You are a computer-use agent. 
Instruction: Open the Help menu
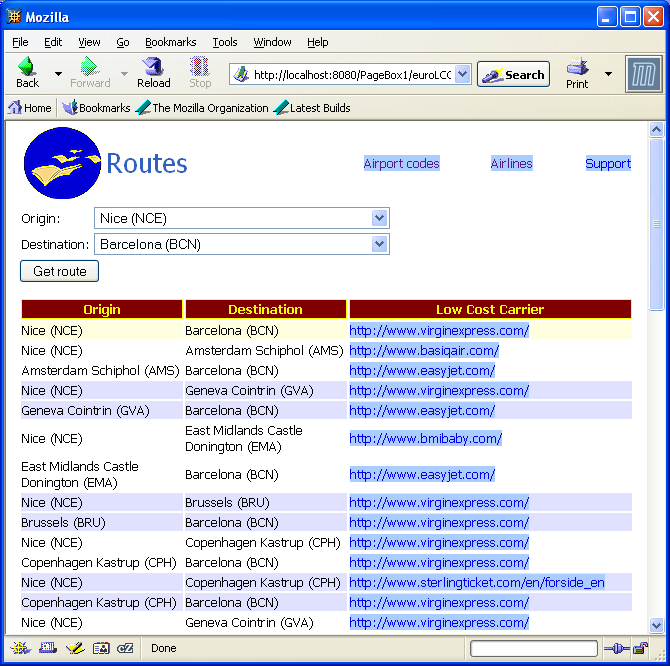coord(317,42)
